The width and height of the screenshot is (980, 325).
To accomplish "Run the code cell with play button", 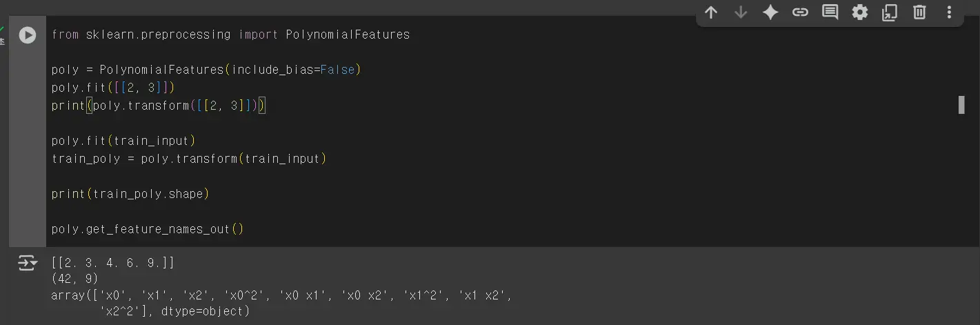I will tap(27, 35).
